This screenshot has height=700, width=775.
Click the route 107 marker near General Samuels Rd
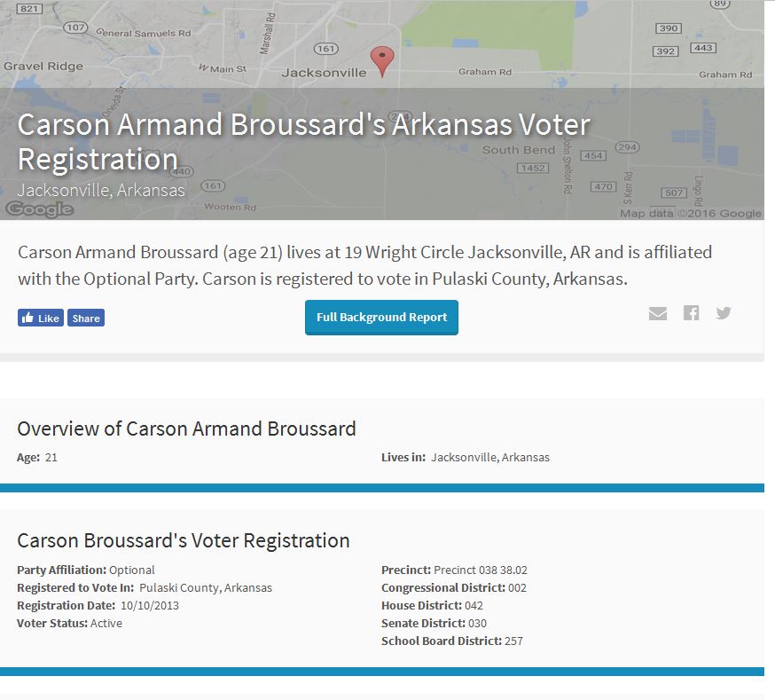[x=75, y=28]
